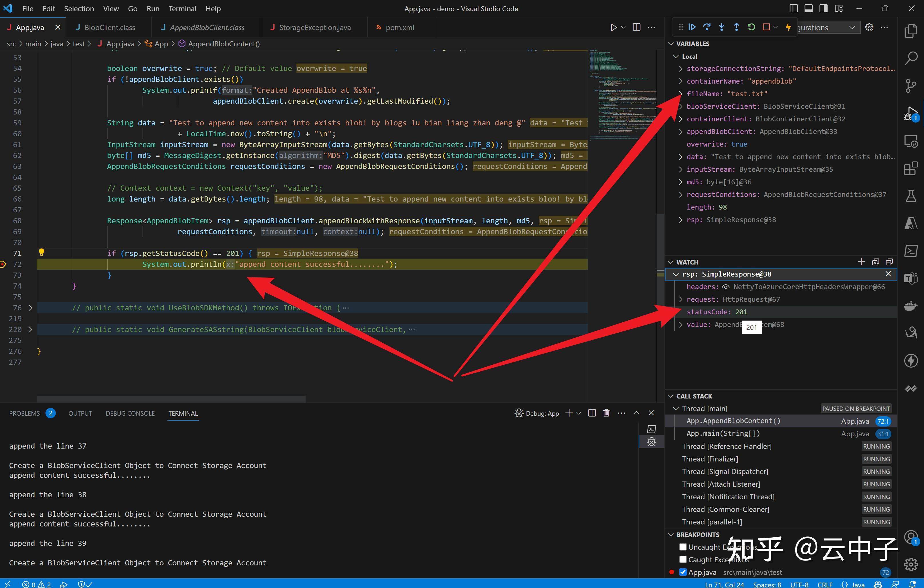Add a new expression to the Watch panel
The height and width of the screenshot is (588, 924).
click(x=861, y=261)
